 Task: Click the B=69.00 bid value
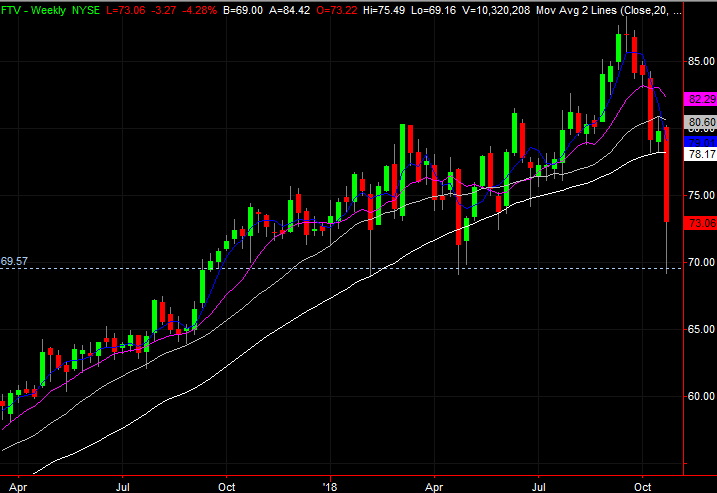click(x=243, y=10)
